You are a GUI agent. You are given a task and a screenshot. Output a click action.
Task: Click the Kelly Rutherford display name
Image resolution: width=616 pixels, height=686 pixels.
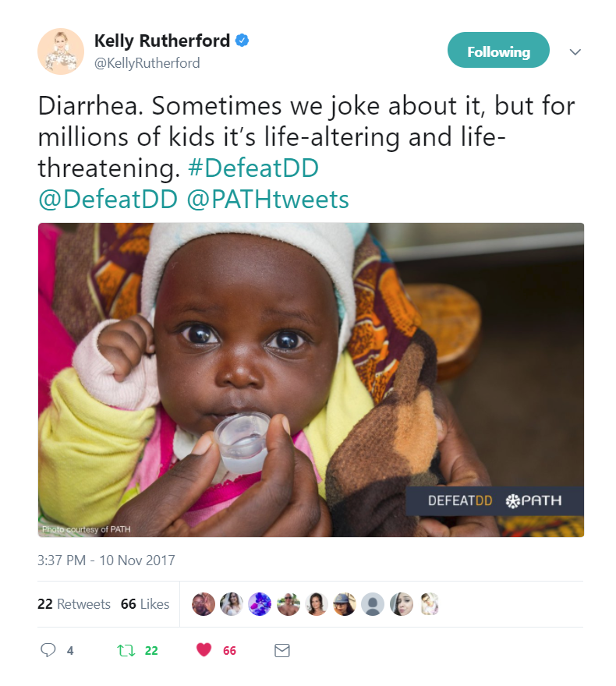pos(161,41)
